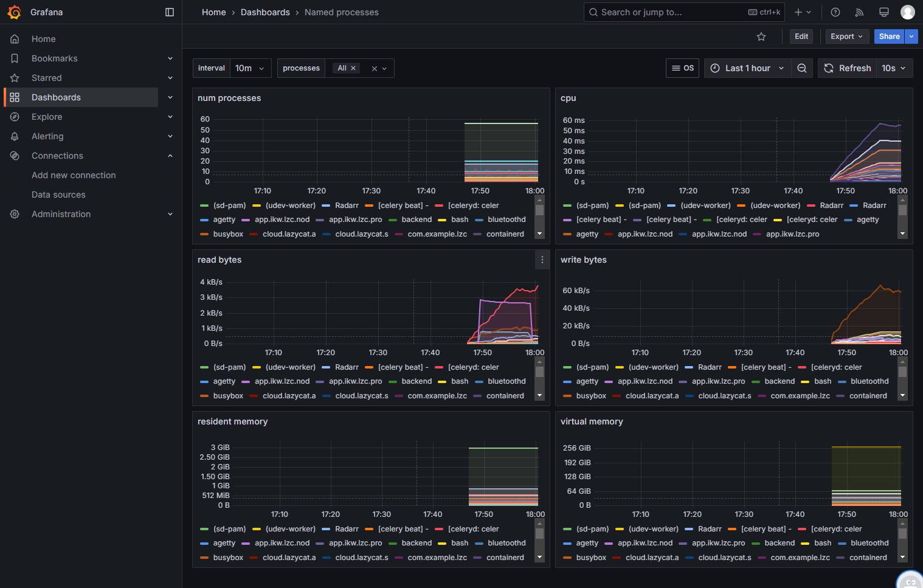Dock the sidebar menu with panel icon
This screenshot has width=923, height=588.
pos(170,12)
